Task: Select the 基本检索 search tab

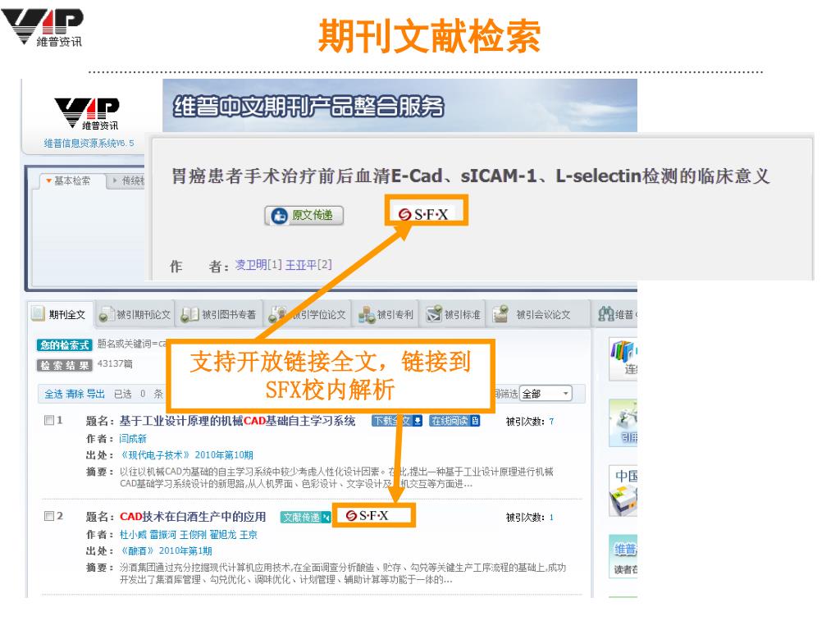Action: [x=69, y=180]
